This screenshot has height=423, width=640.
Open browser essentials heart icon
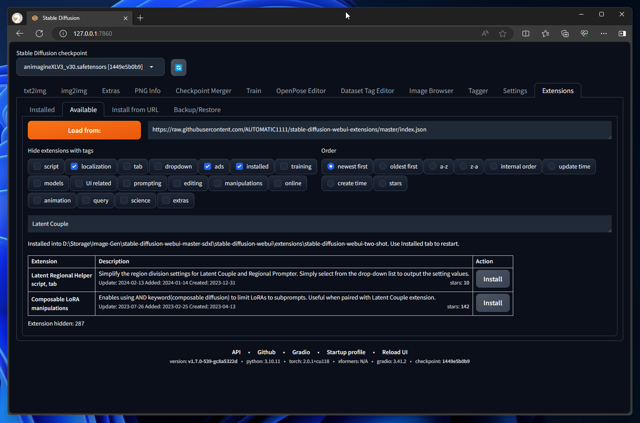(x=584, y=33)
